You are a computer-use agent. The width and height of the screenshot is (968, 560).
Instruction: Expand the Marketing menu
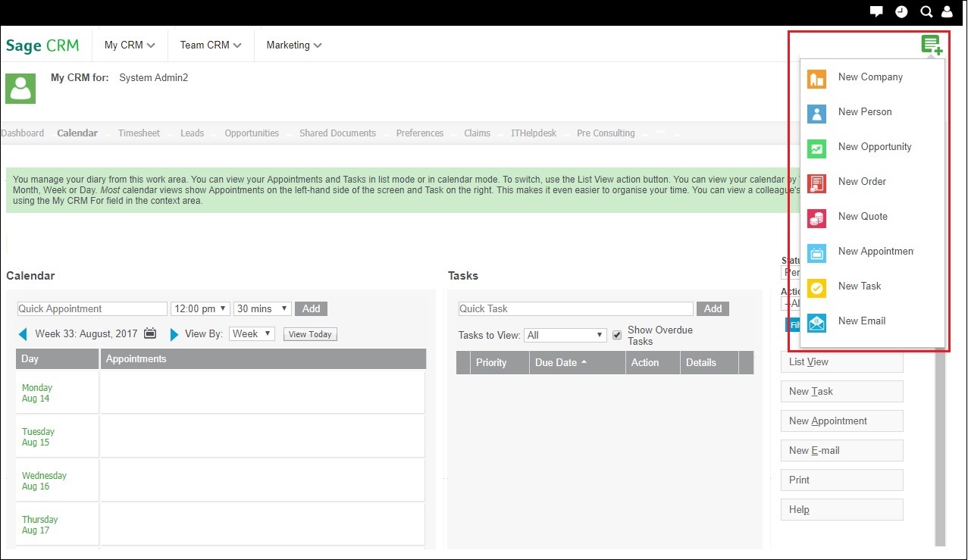[294, 45]
